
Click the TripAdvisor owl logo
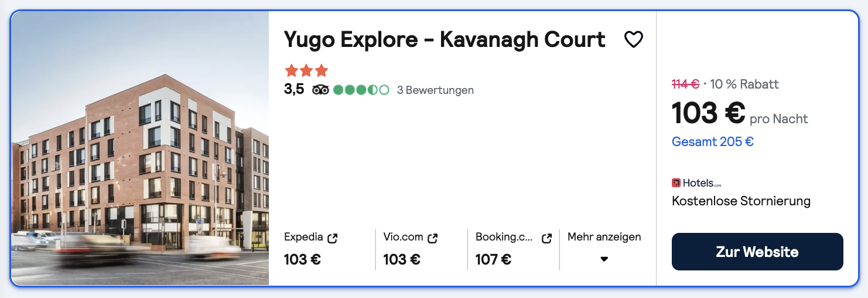320,90
